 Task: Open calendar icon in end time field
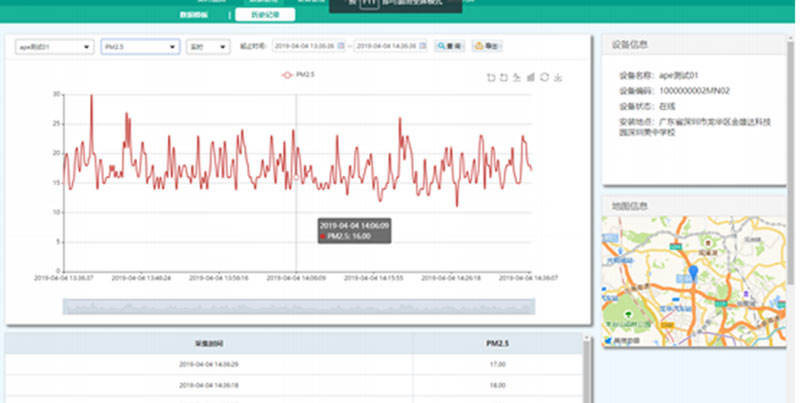tap(424, 46)
